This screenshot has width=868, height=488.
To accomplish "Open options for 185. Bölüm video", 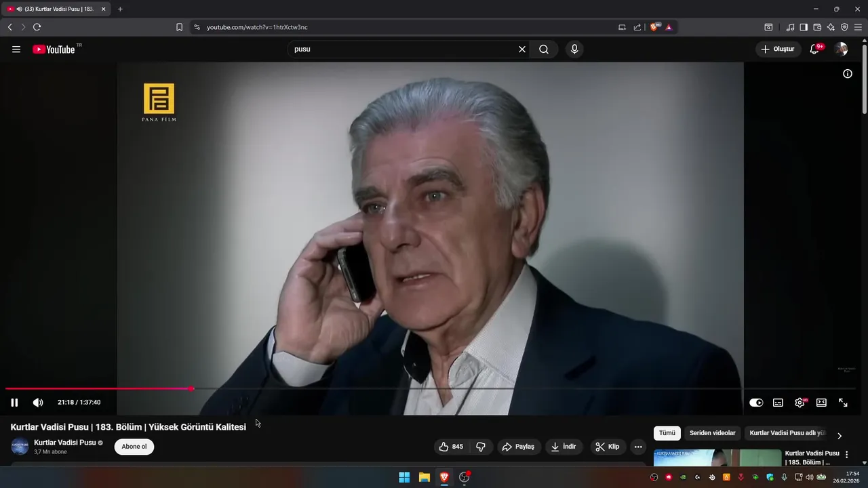I will pyautogui.click(x=846, y=455).
